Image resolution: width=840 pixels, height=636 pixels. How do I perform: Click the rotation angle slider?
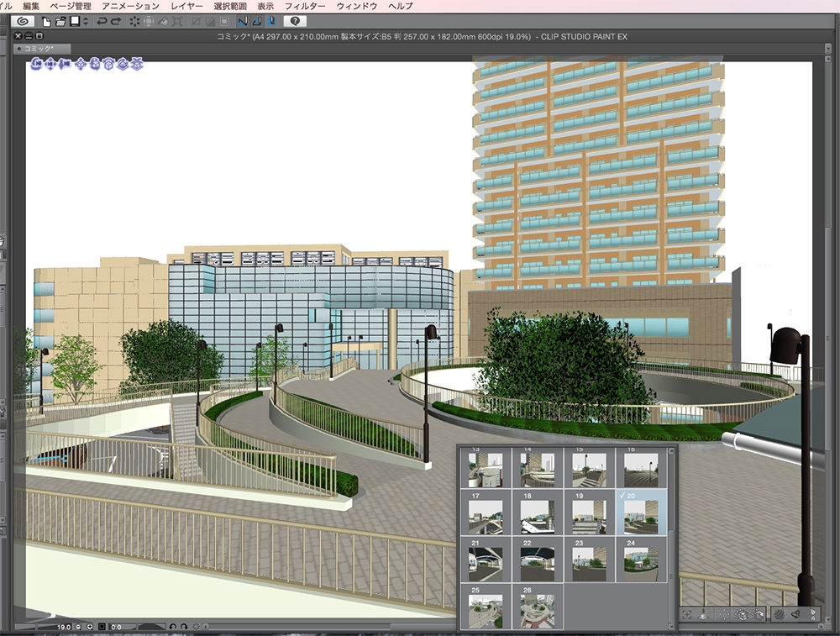151,627
